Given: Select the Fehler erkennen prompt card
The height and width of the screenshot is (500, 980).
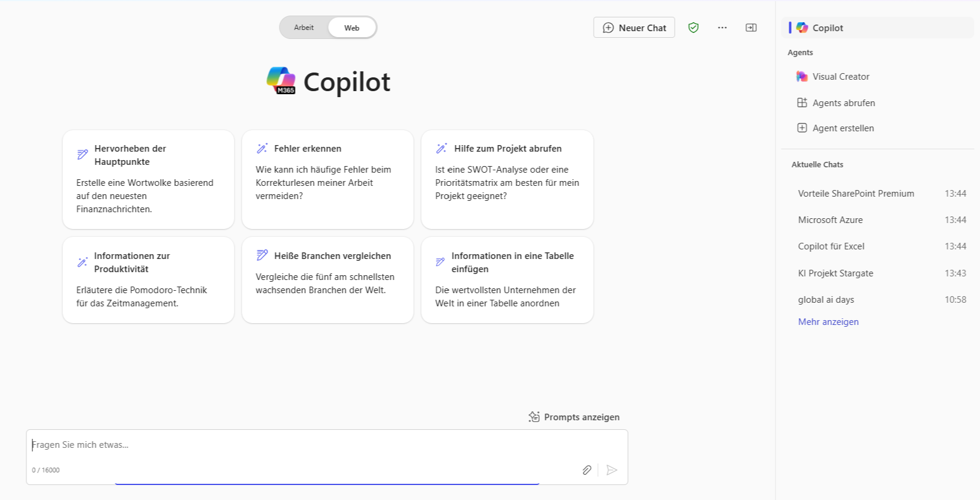Looking at the screenshot, I should click(x=327, y=179).
